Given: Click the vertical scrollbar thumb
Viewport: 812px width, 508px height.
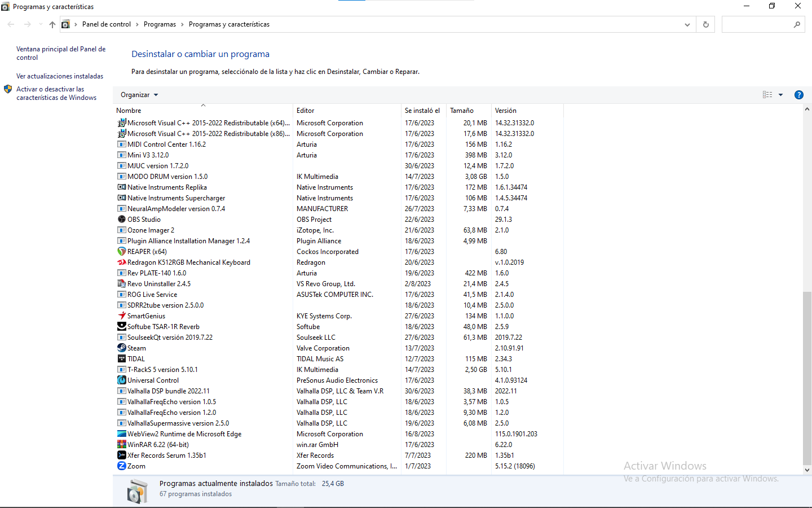Looking at the screenshot, I should pos(807,377).
